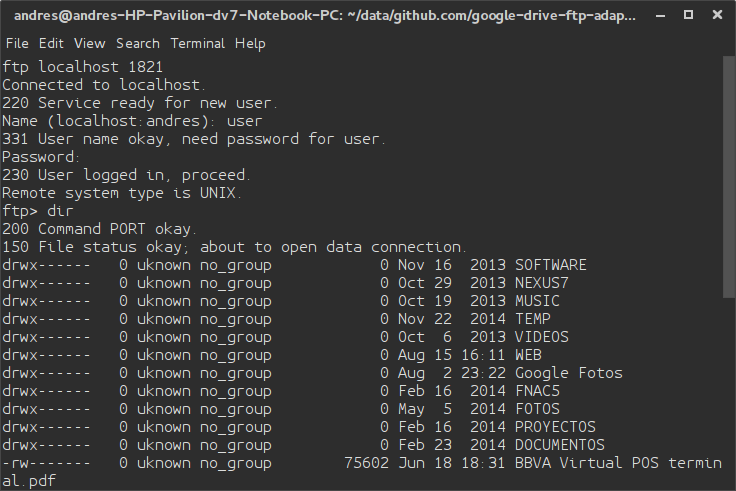This screenshot has width=736, height=491.
Task: Click the PROYECTOS directory name
Action: pyautogui.click(x=555, y=427)
